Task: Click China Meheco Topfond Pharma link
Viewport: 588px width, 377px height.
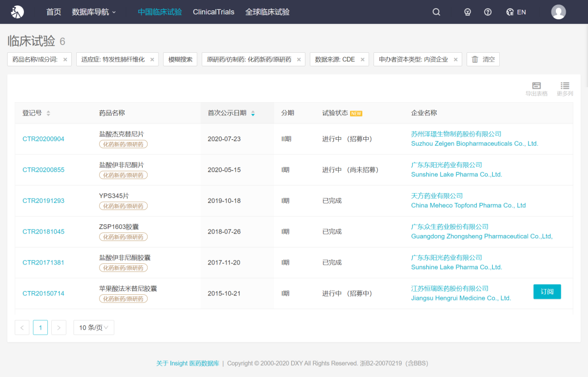Action: 468,205
